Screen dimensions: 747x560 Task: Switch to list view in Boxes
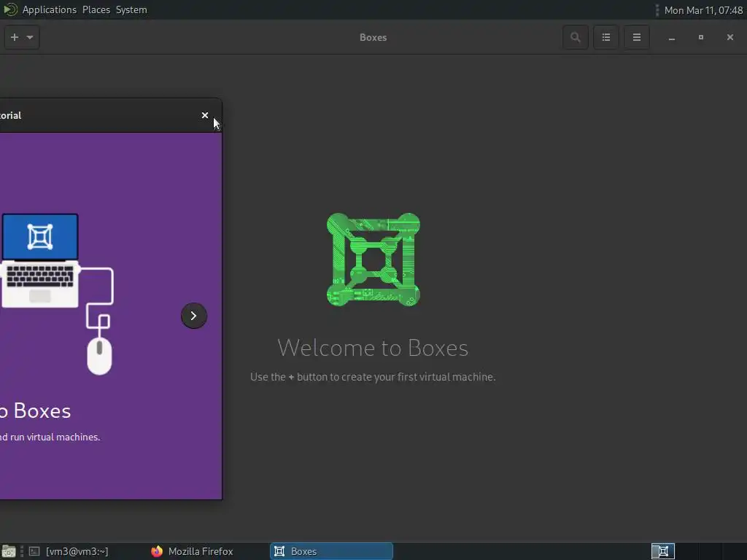tap(606, 37)
